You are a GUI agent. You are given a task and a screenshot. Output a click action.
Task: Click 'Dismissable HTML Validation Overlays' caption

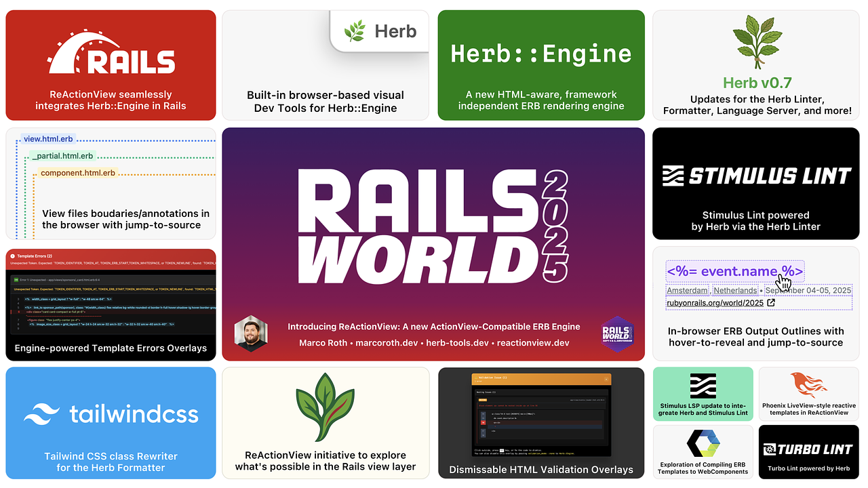541,469
